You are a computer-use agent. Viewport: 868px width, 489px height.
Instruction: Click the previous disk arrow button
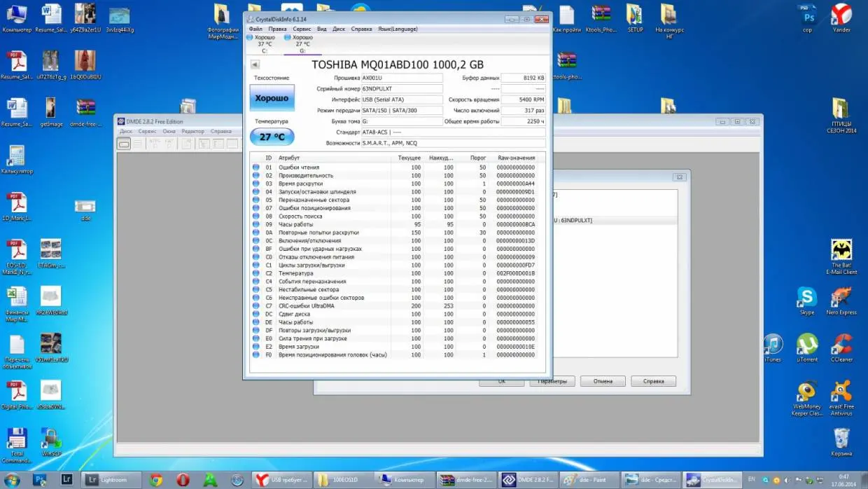pos(255,64)
